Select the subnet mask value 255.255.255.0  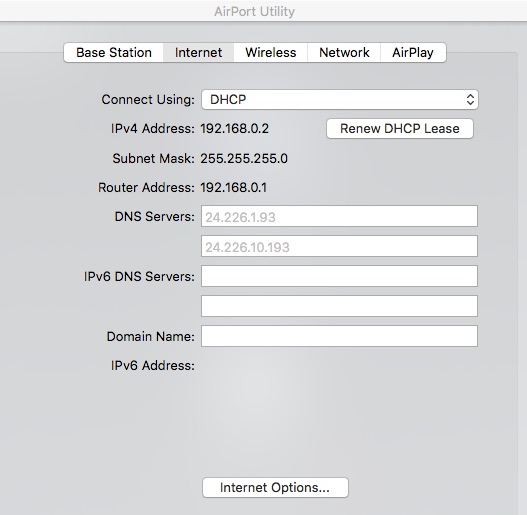(244, 159)
